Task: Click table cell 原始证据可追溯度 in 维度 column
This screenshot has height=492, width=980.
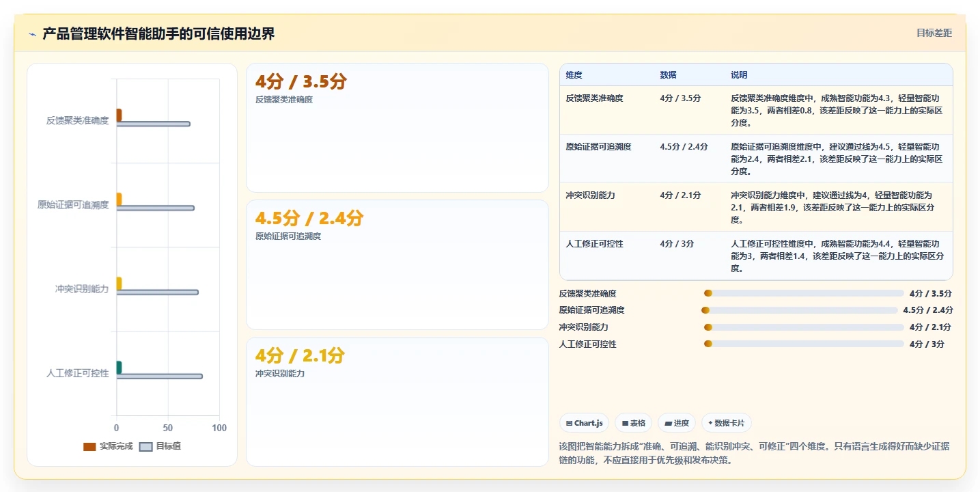Action: point(598,147)
